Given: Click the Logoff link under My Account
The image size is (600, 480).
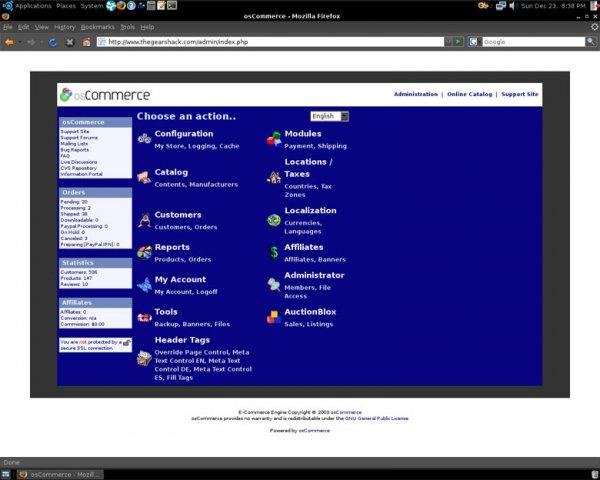Looking at the screenshot, I should [207, 292].
